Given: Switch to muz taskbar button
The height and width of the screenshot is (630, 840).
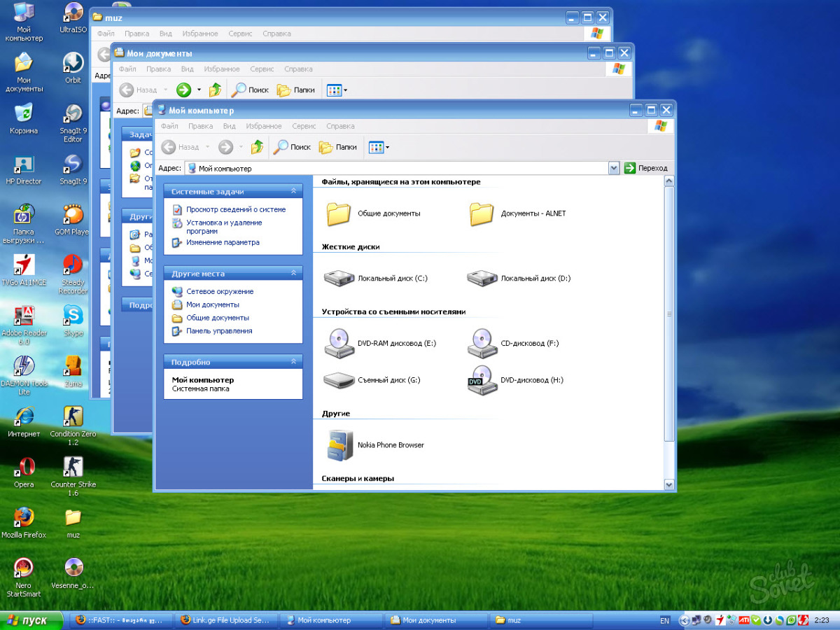Looking at the screenshot, I should point(540,620).
